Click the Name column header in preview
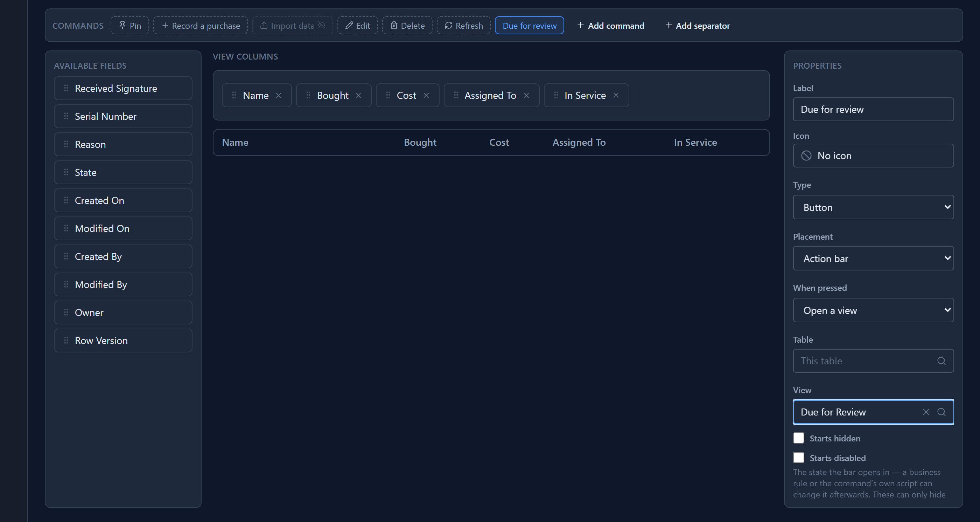Image resolution: width=980 pixels, height=522 pixels. [235, 142]
